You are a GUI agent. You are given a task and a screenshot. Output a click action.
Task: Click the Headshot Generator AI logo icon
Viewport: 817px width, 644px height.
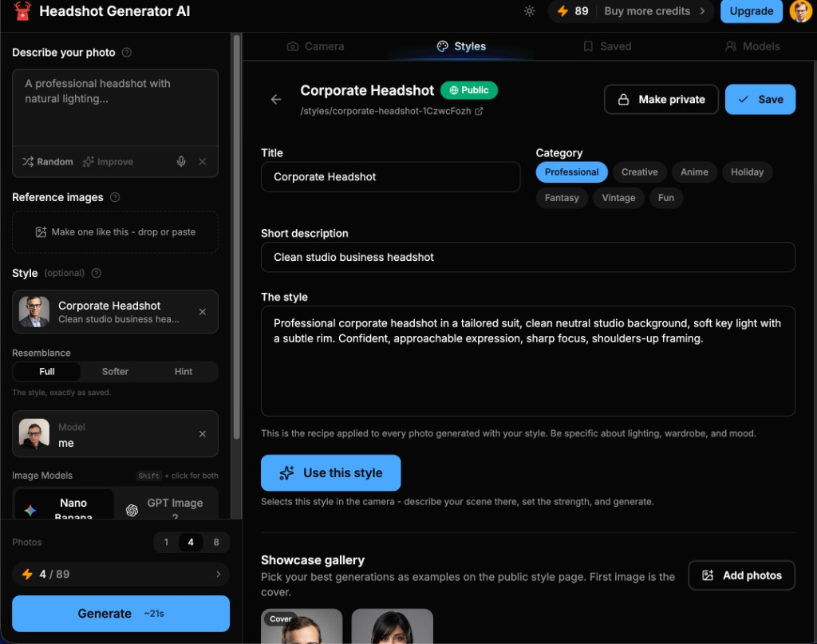point(22,11)
